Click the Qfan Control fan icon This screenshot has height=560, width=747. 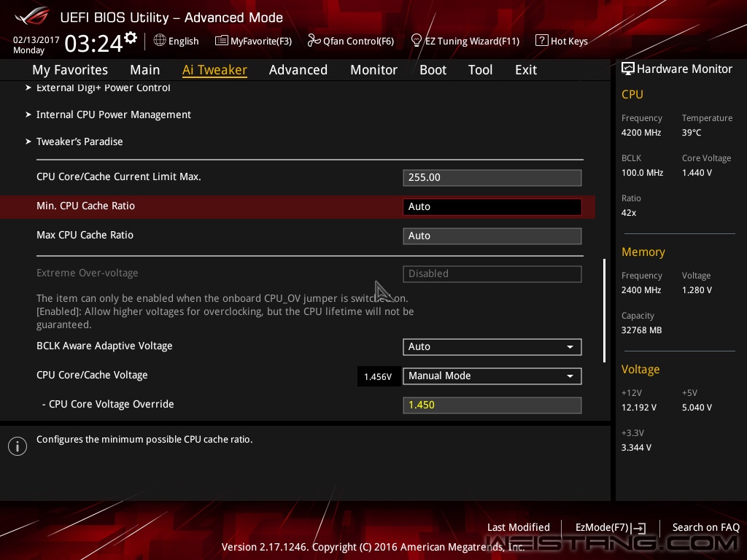tap(314, 41)
